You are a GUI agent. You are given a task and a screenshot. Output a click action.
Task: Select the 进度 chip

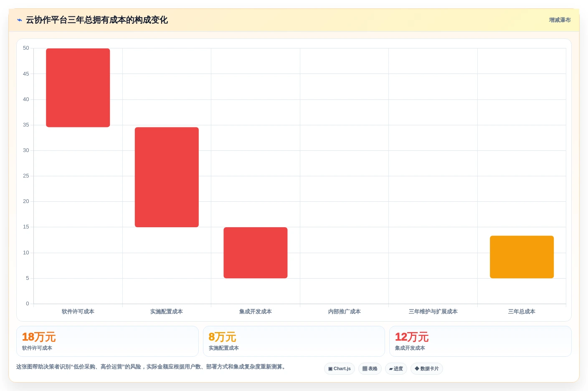tap(396, 368)
